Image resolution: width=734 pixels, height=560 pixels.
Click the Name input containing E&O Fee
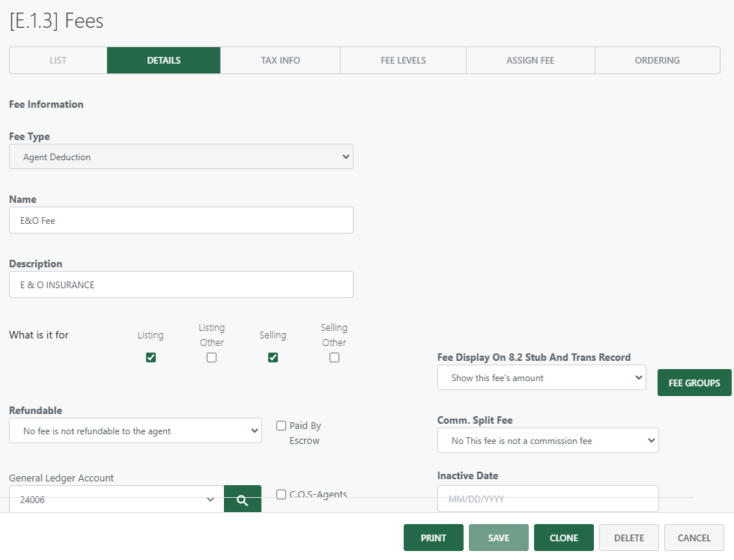click(181, 220)
